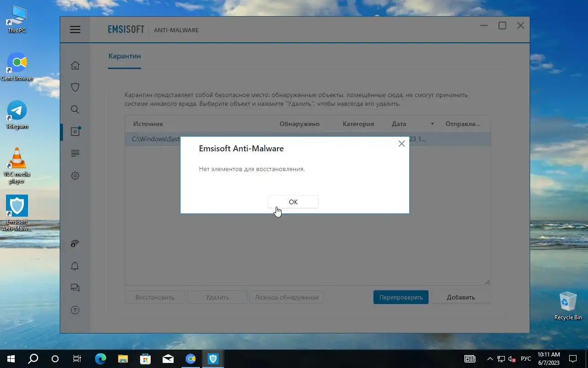Screen dimensions: 588x368
Task: Select the Карантин tab
Action: (x=124, y=56)
